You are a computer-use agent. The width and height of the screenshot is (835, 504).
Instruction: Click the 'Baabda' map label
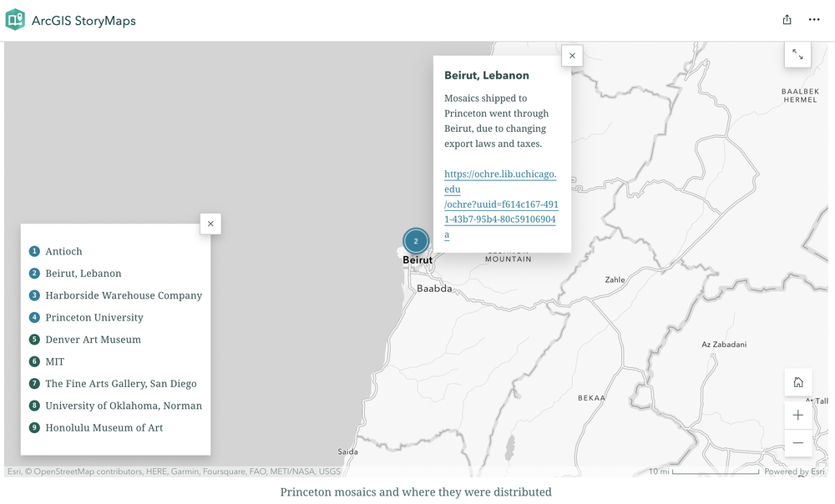(x=434, y=288)
